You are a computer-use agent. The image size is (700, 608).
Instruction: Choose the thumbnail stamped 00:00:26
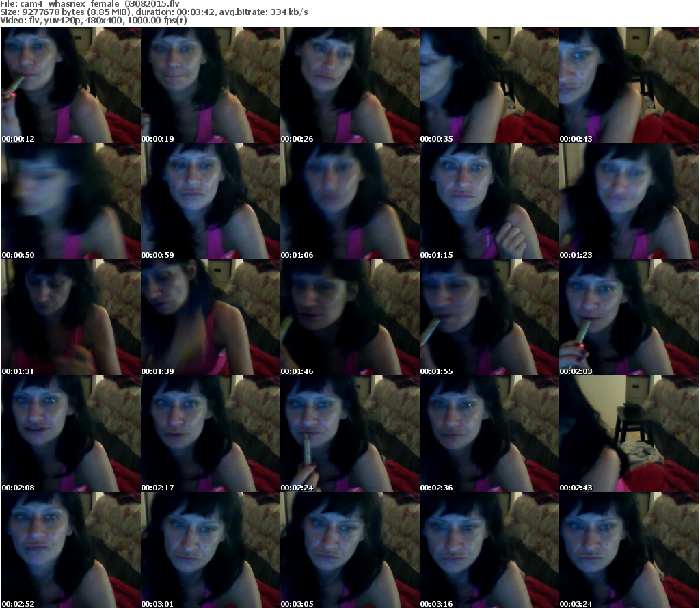pyautogui.click(x=349, y=85)
